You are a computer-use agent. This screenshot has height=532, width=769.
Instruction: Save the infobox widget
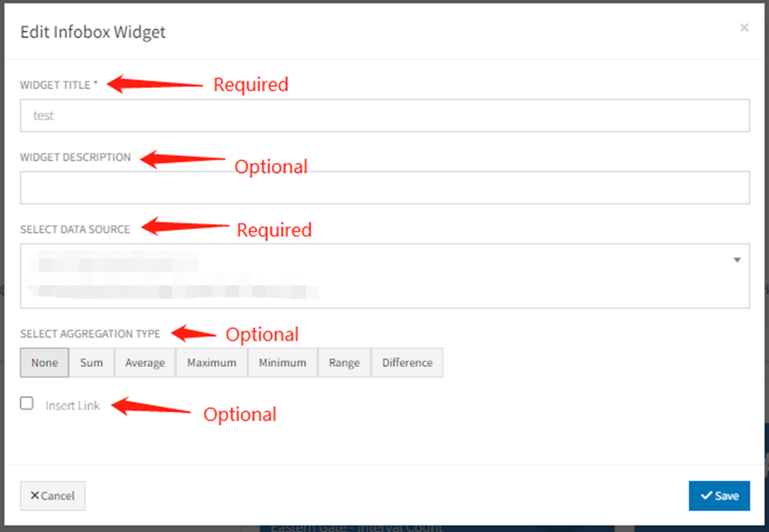(719, 495)
